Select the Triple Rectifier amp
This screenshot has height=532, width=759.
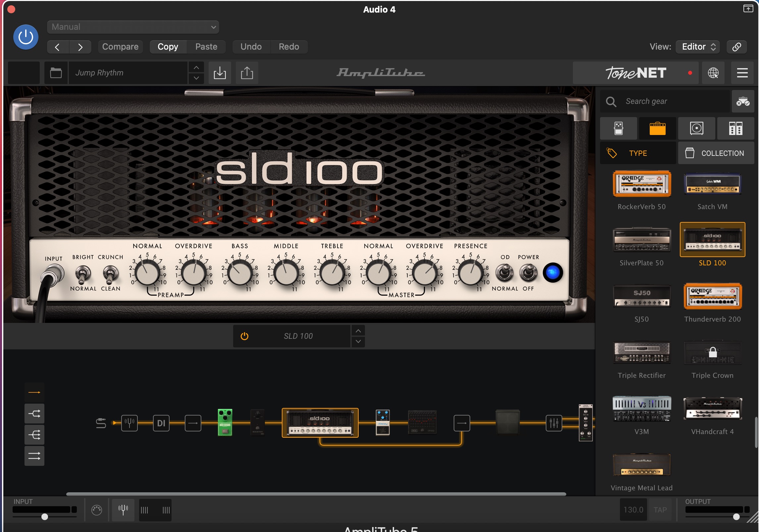tap(642, 353)
